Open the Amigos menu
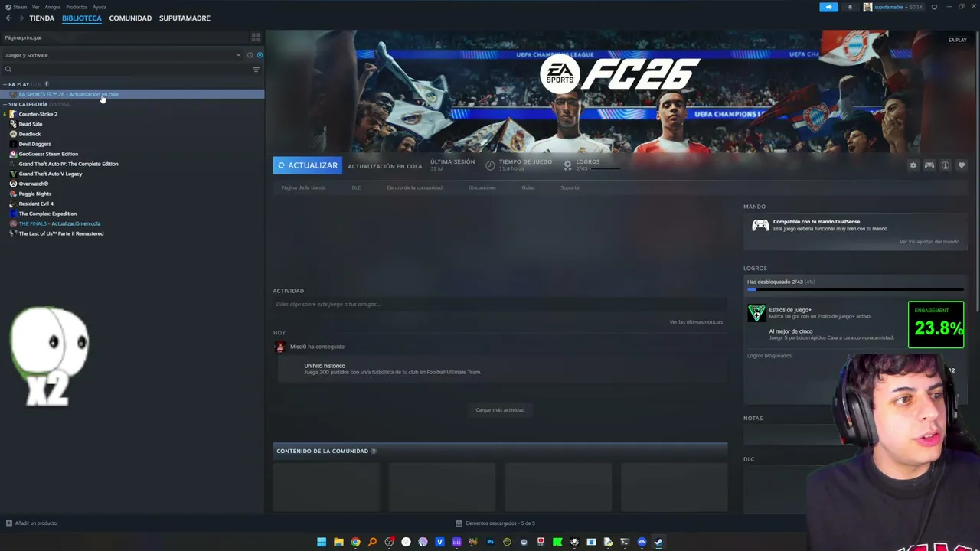This screenshot has height=551, width=980. [53, 7]
